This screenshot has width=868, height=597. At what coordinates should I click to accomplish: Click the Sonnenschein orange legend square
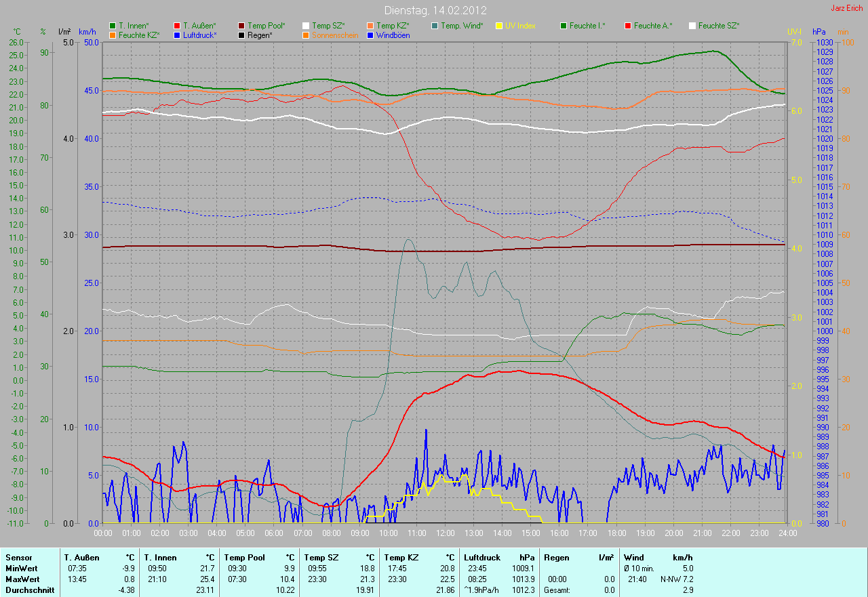click(x=306, y=35)
